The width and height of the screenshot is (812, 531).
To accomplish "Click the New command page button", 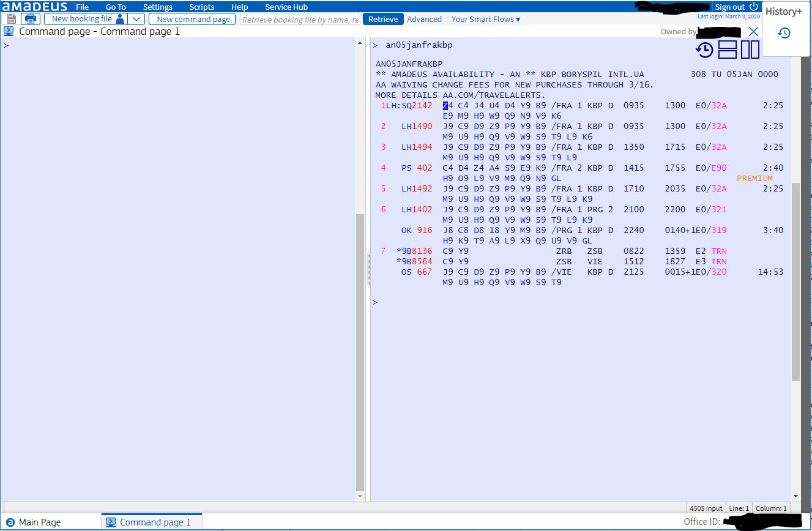I will click(192, 19).
